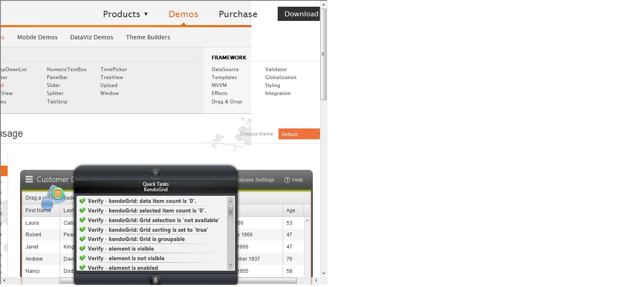Open the Drag & Drop framework link
The width and height of the screenshot is (644, 287).
tap(227, 102)
